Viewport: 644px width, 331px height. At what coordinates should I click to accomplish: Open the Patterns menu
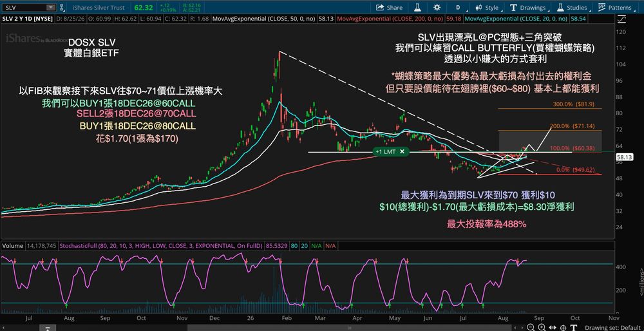click(x=614, y=7)
